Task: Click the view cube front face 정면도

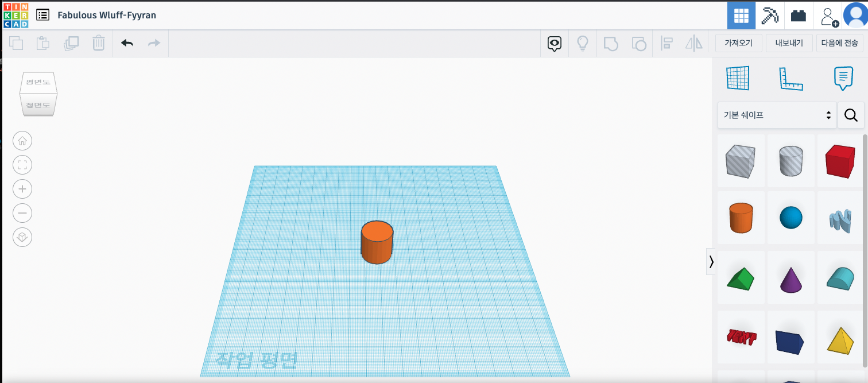Action: coord(38,105)
